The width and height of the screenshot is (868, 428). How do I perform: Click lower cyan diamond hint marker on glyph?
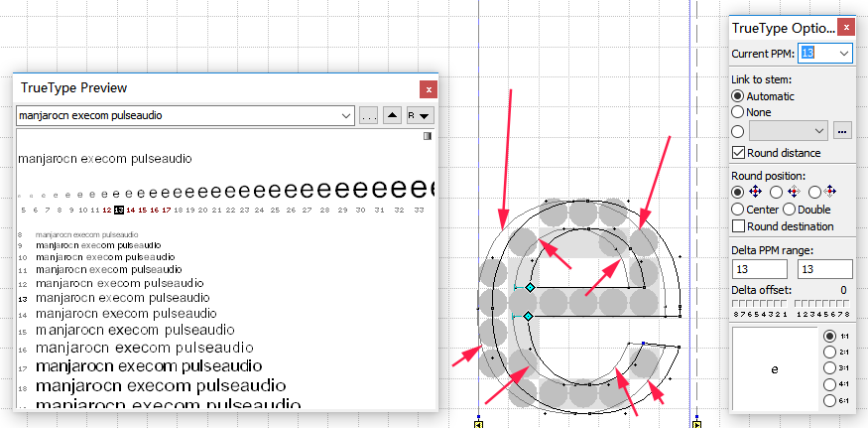click(x=528, y=316)
